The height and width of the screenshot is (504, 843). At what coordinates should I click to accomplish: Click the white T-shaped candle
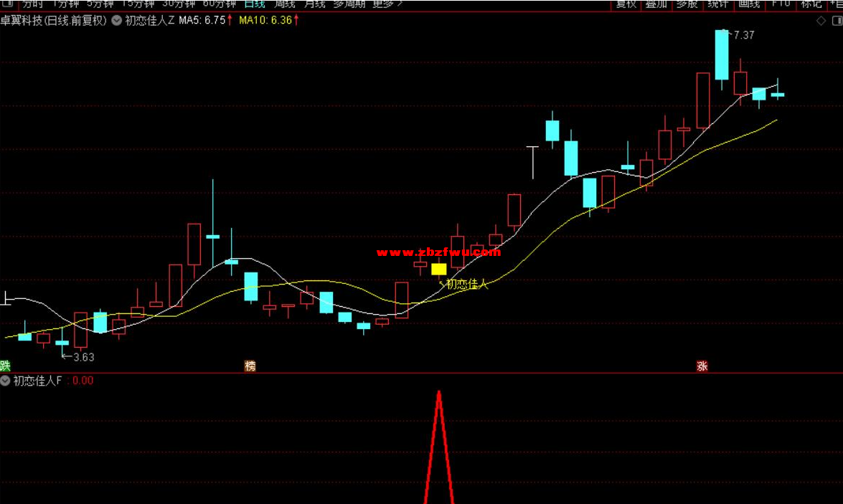(532, 162)
